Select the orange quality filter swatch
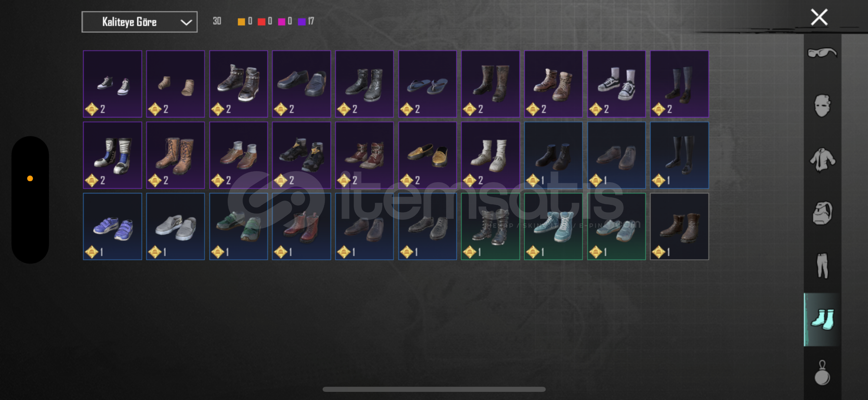This screenshot has width=868, height=400. pyautogui.click(x=241, y=21)
